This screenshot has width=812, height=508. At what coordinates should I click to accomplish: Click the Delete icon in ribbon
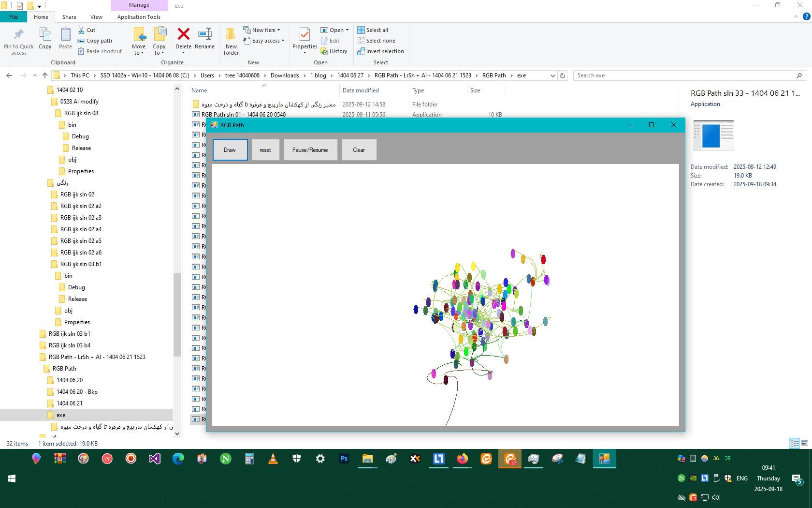183,35
